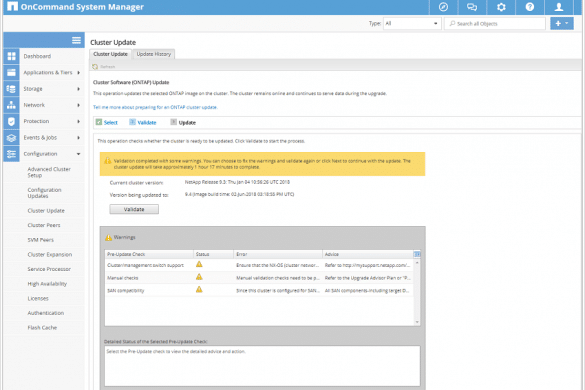Select Cluster Peers in the sidebar
Screen dimensions: 585x390
click(44, 225)
